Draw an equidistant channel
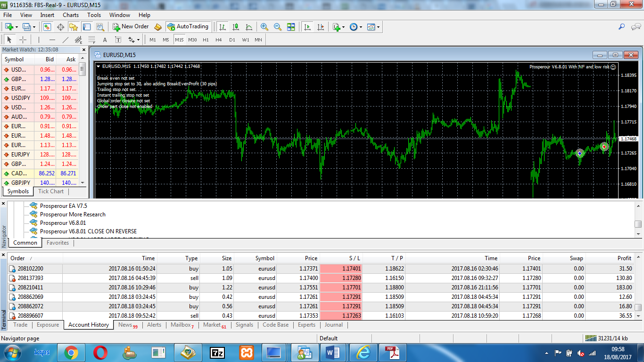The height and width of the screenshot is (362, 644). click(x=79, y=40)
